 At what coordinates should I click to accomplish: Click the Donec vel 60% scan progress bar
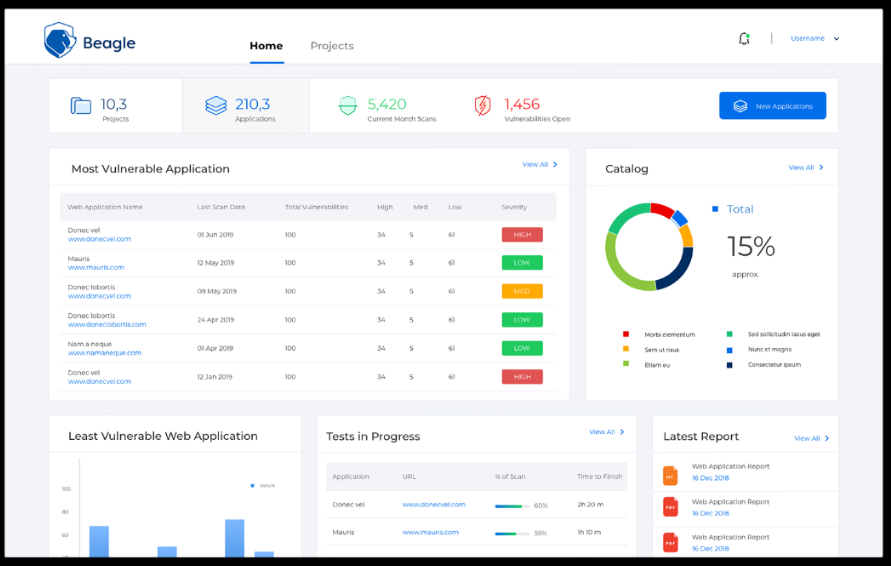513,506
